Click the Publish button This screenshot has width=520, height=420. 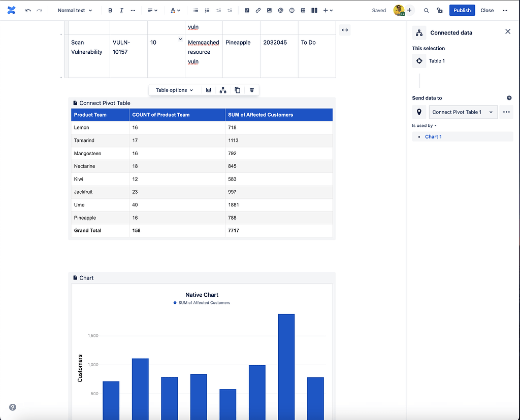[x=462, y=10]
